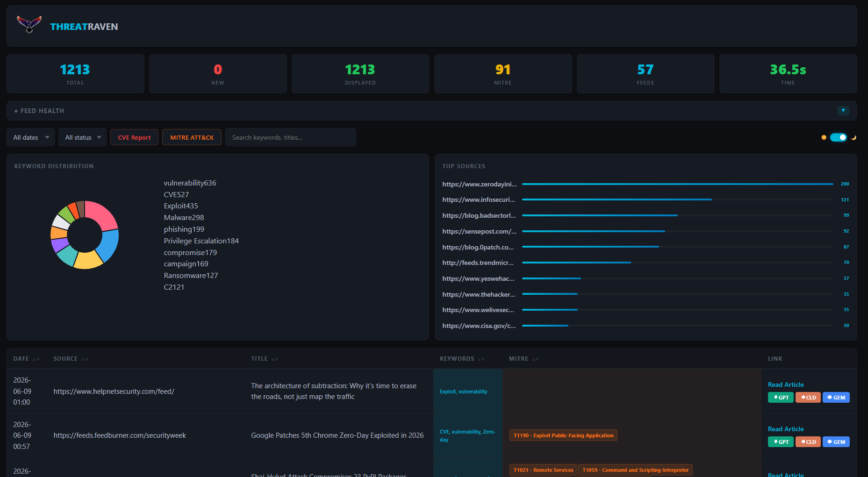Click the moon icon beside the theme switch

coord(854,137)
